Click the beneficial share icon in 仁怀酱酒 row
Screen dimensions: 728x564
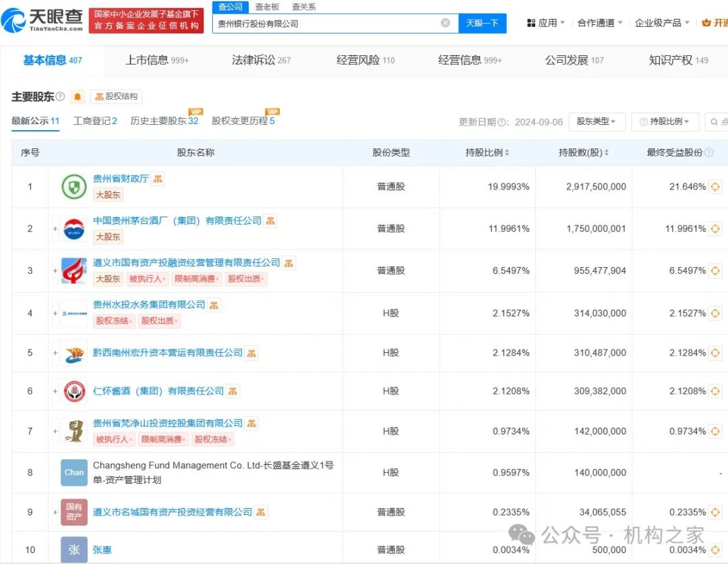tap(715, 391)
